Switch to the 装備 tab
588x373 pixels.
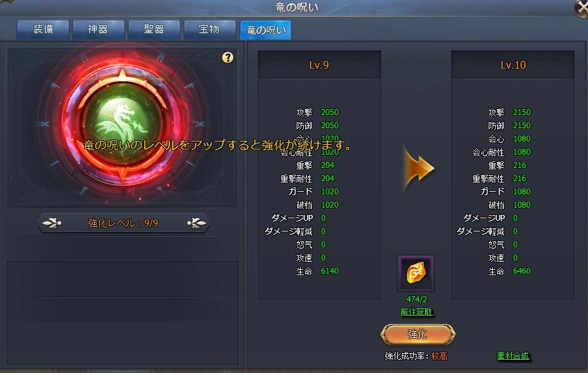(43, 29)
